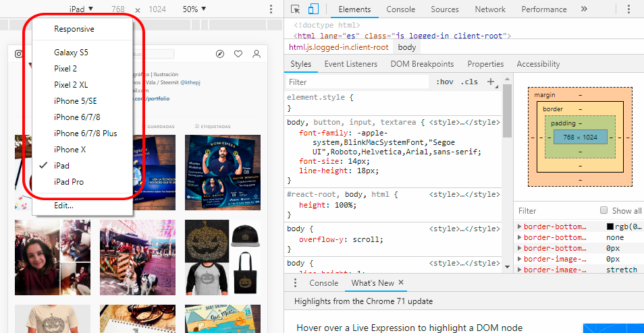Select the What's New drawer tab

pos(373,283)
